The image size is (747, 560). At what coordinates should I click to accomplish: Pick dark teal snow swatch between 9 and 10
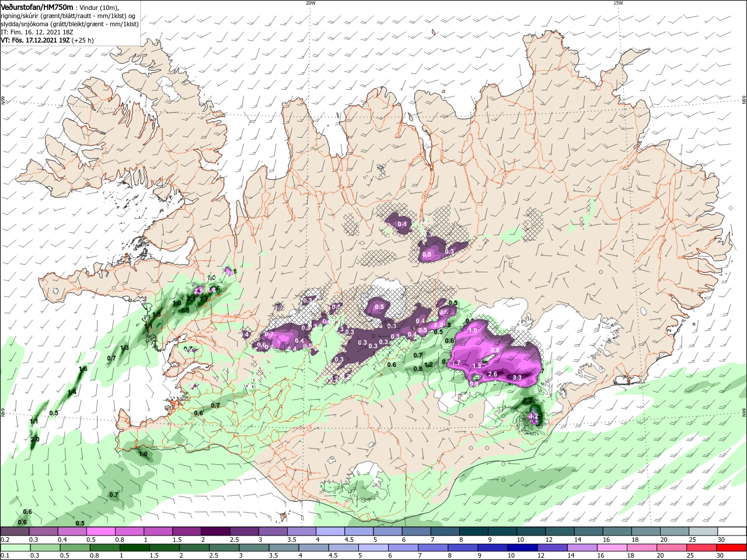[x=503, y=531]
